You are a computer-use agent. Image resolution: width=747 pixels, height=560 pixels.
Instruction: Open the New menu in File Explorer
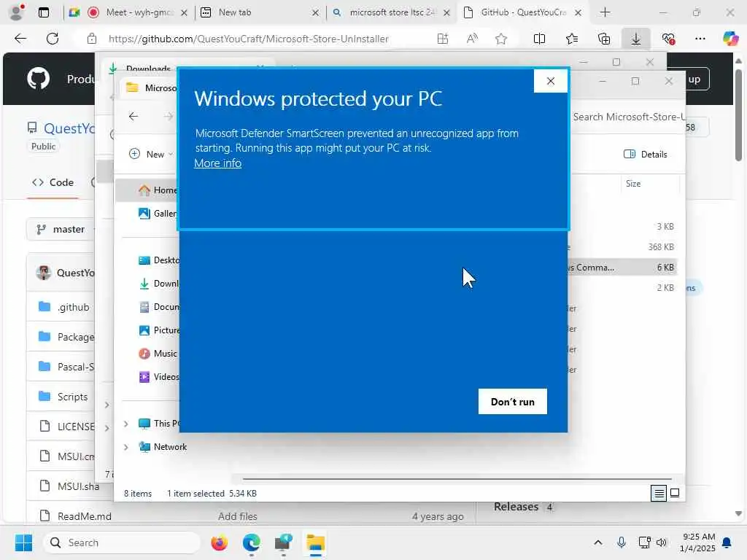151,155
